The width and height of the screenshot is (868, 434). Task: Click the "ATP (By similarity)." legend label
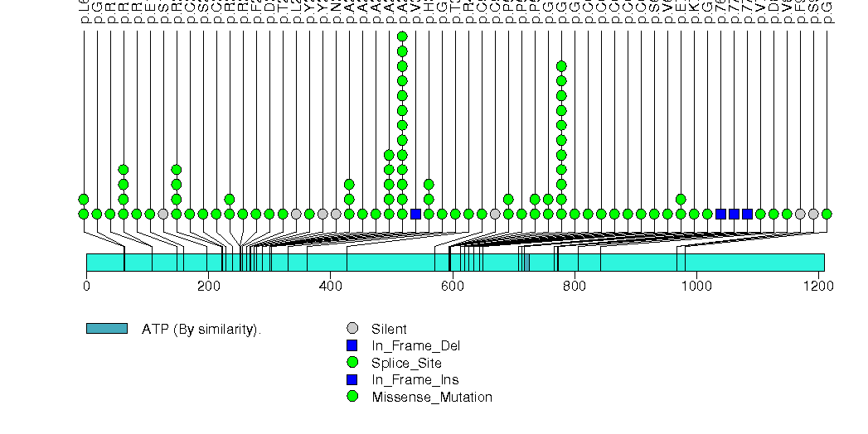pyautogui.click(x=201, y=329)
